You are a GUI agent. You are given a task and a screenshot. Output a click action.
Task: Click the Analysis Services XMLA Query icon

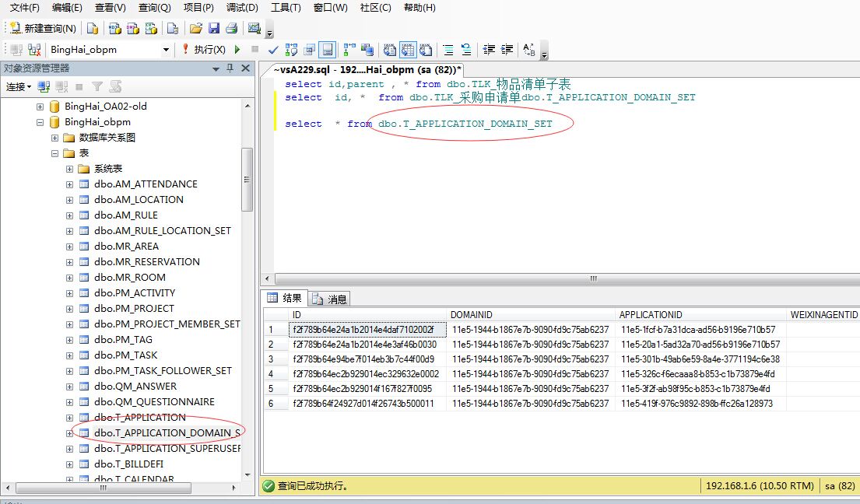(x=152, y=28)
